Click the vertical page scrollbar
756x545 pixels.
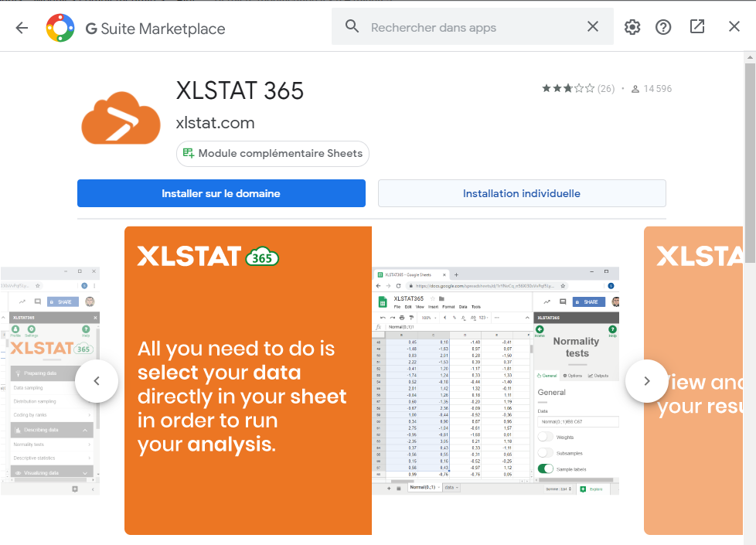pyautogui.click(x=750, y=155)
